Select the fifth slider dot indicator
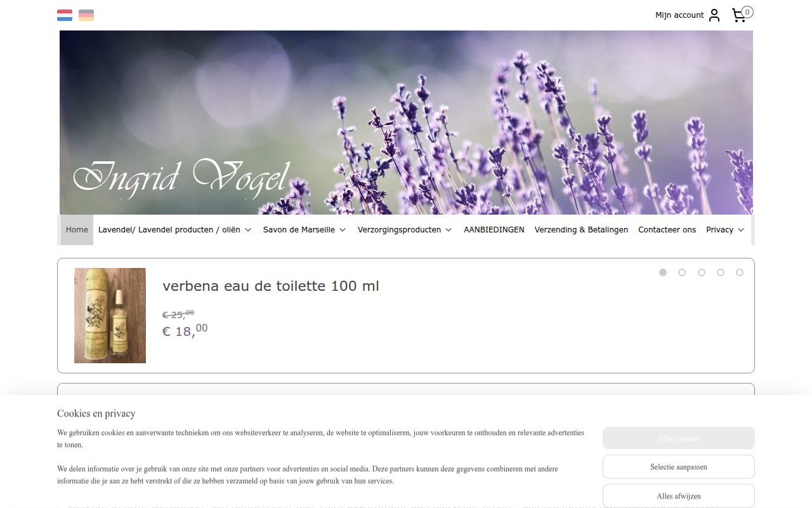Viewport: 812px width, 508px height. pyautogui.click(x=740, y=272)
